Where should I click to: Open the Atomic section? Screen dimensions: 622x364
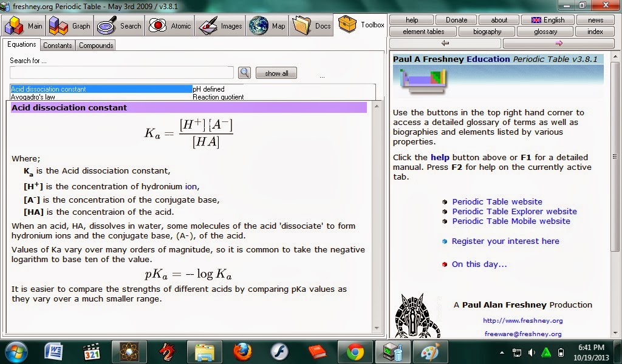click(x=170, y=25)
